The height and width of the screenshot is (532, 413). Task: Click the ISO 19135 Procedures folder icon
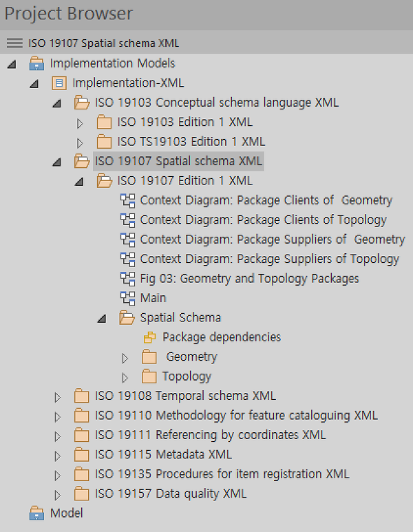pyautogui.click(x=81, y=474)
